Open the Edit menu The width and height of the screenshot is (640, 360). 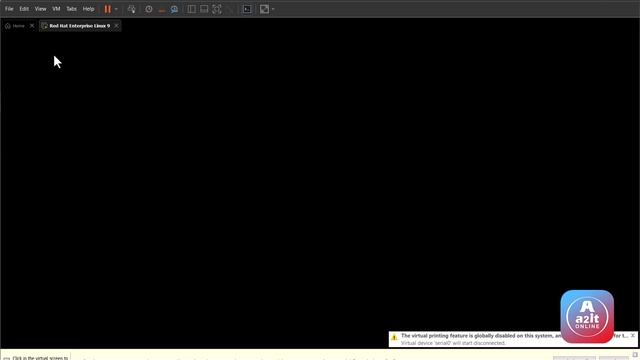pyautogui.click(x=24, y=9)
